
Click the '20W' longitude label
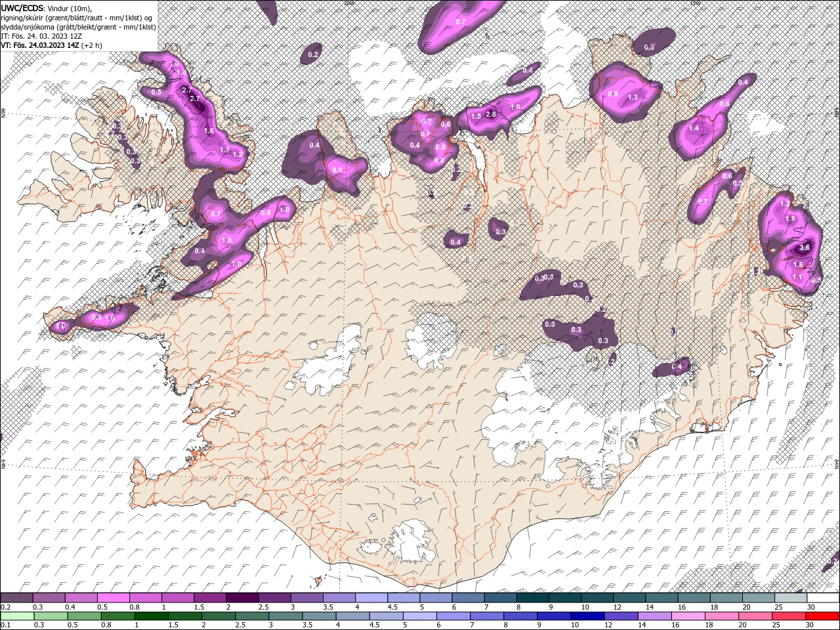(348, 3)
